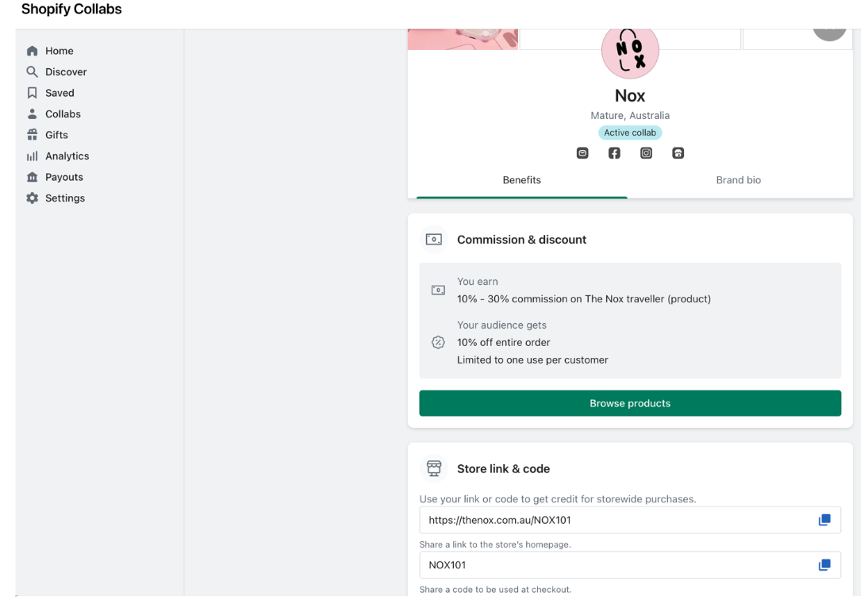Click the store link text field
868x600 pixels.
(611, 520)
